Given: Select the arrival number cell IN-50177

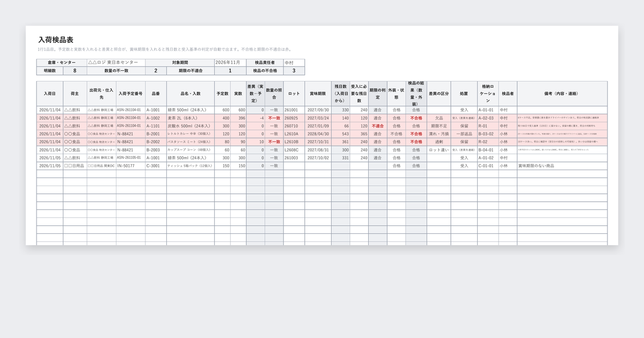Looking at the screenshot, I should pyautogui.click(x=130, y=166).
